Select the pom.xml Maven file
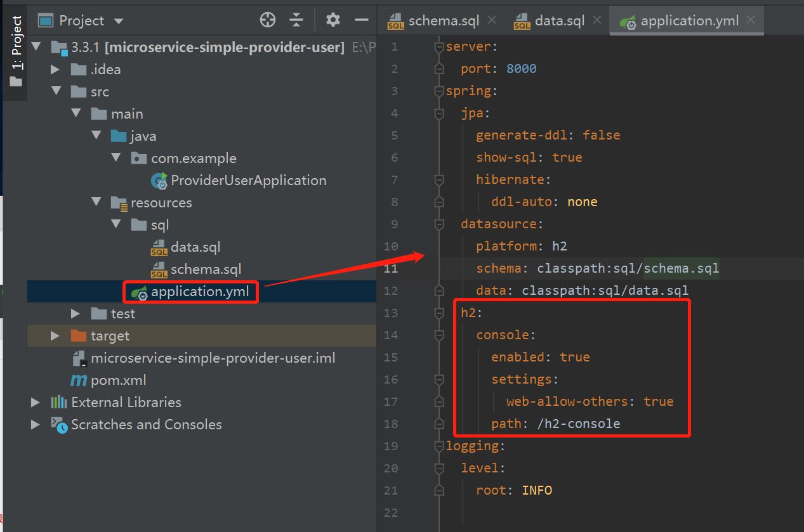Viewport: 804px width, 532px height. click(x=117, y=380)
